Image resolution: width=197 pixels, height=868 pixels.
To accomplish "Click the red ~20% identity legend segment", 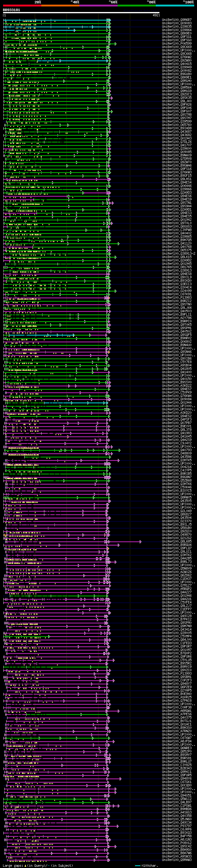I will [x=22, y=6].
